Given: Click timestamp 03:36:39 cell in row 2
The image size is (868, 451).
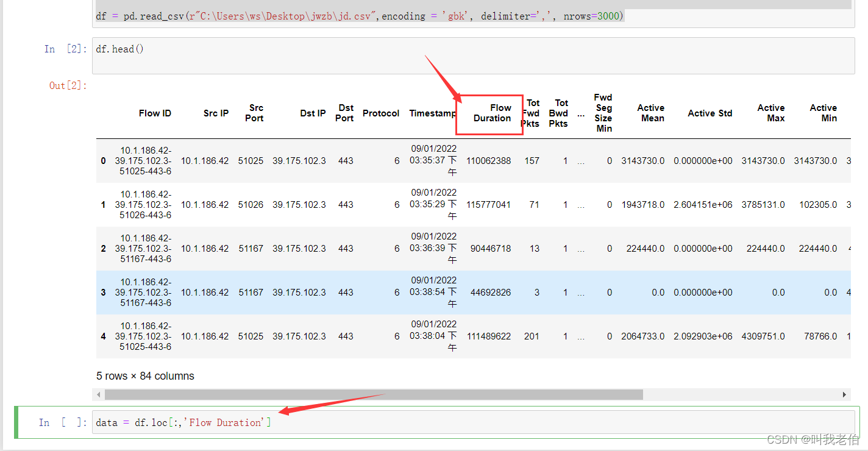Looking at the screenshot, I should [433, 249].
